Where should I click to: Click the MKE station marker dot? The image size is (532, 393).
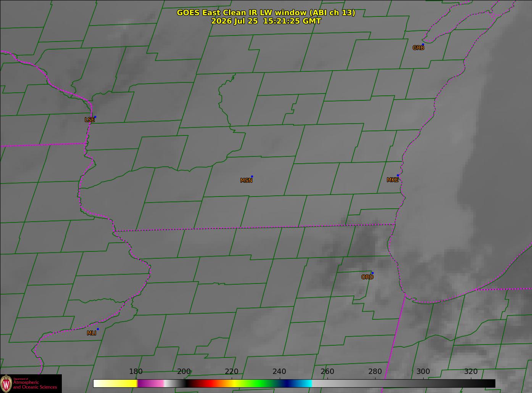coord(398,176)
